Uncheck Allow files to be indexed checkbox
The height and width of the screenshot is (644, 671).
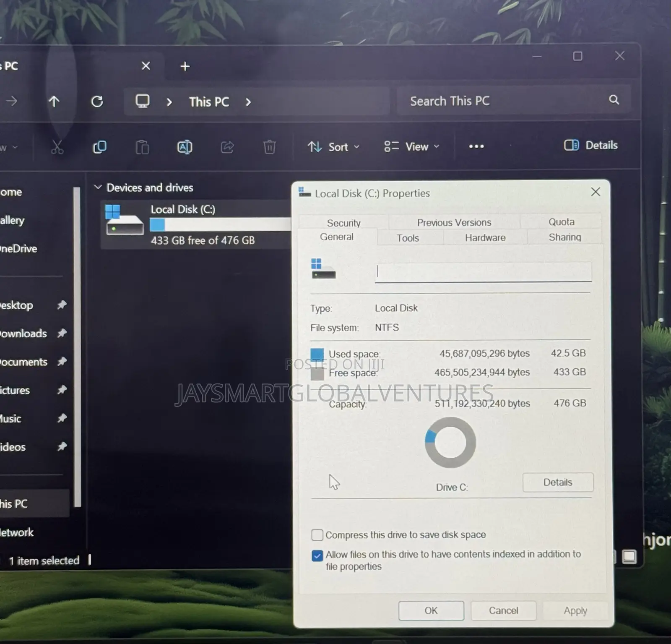point(317,555)
